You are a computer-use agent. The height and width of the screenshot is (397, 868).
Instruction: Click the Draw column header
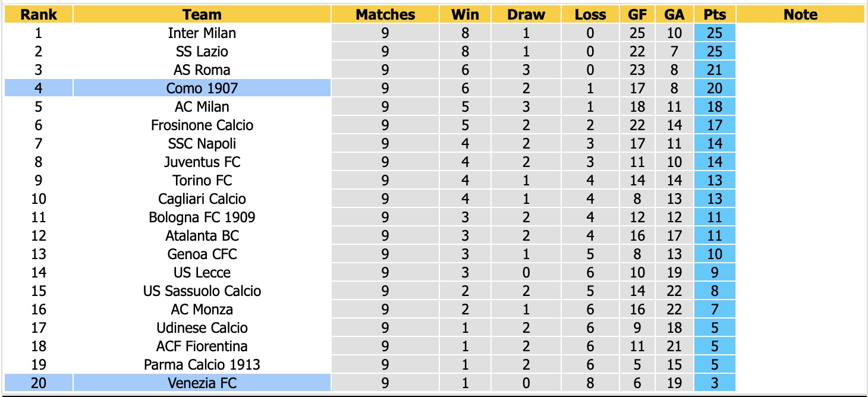(526, 14)
